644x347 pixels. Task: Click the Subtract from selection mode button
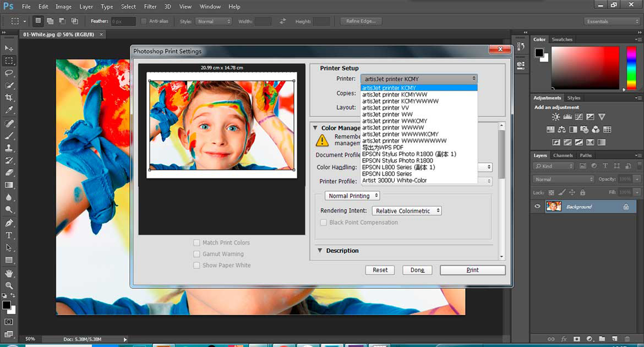tap(62, 21)
